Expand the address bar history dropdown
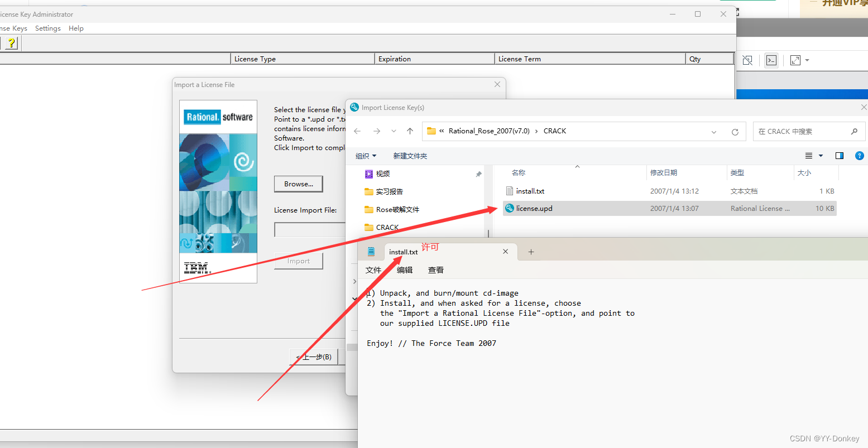The image size is (868, 448). click(x=714, y=132)
